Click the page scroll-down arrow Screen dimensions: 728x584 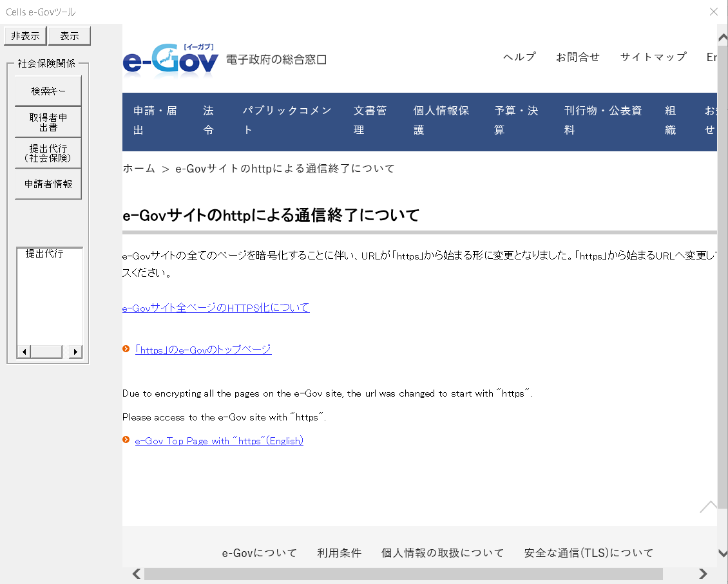(x=723, y=553)
